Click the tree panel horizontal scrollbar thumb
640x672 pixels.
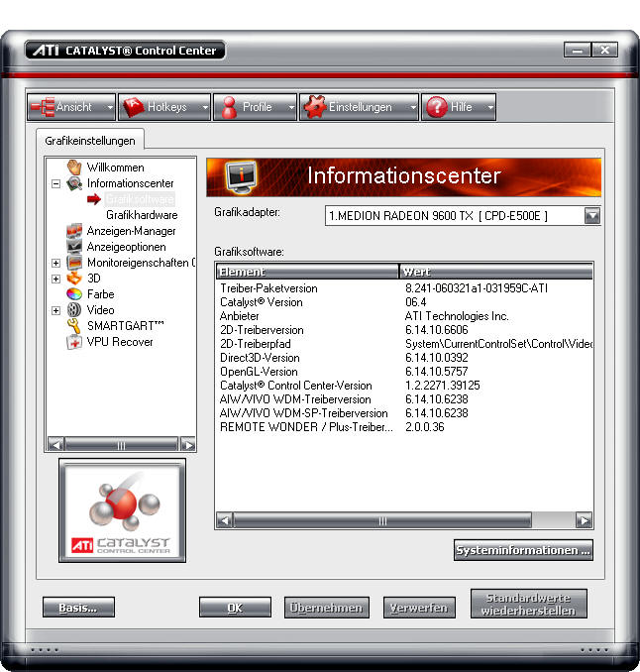coord(121,445)
